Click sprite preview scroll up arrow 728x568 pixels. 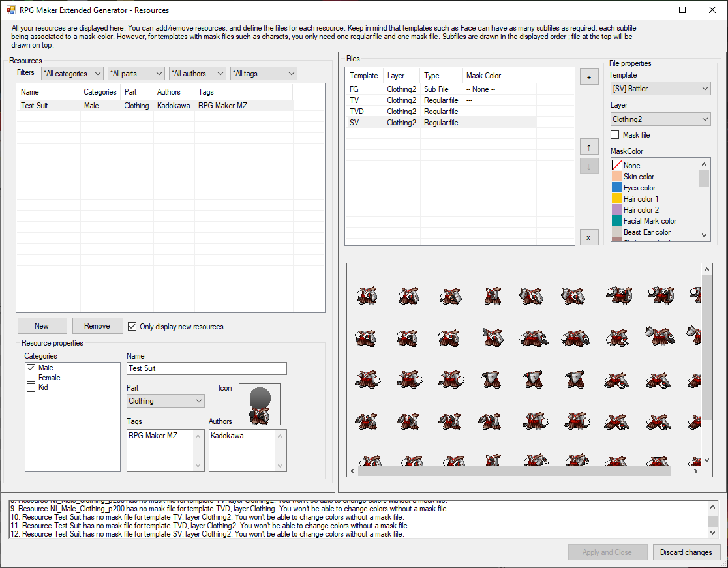point(706,269)
